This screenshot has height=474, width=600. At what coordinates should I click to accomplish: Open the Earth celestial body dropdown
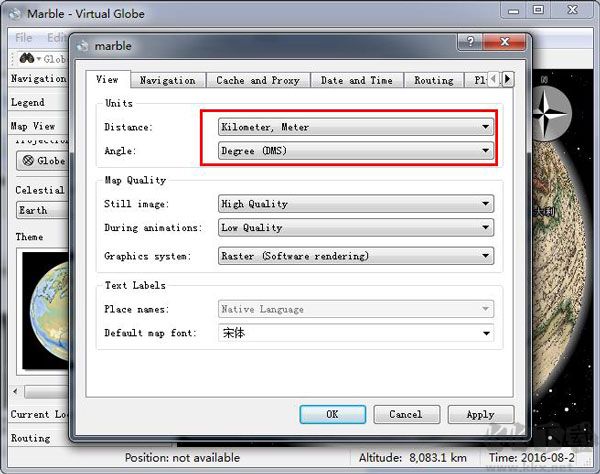point(43,210)
